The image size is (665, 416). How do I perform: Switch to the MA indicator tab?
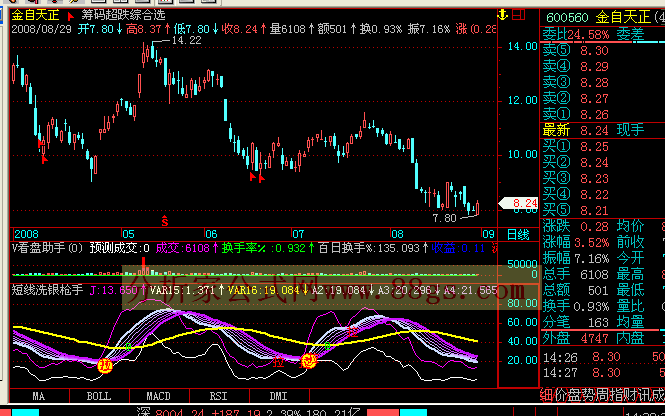39,396
